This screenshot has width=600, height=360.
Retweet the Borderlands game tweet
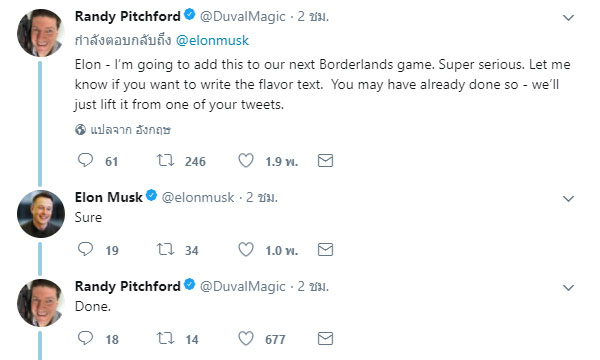165,160
